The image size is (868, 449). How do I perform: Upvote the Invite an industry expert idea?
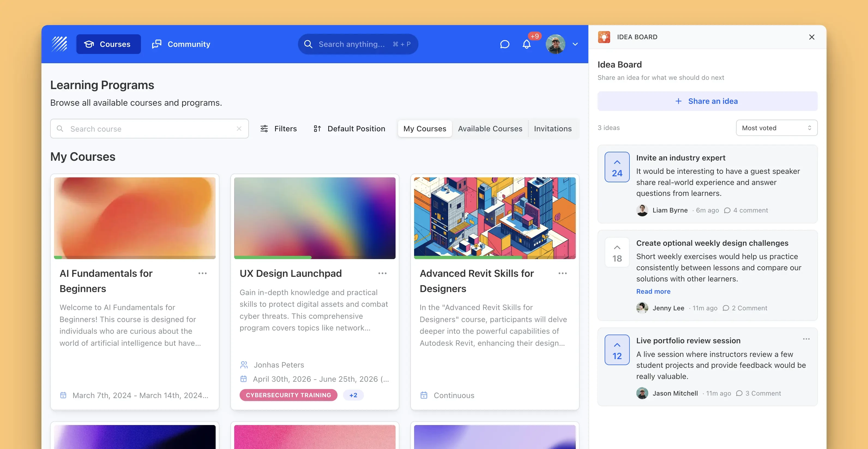(617, 167)
